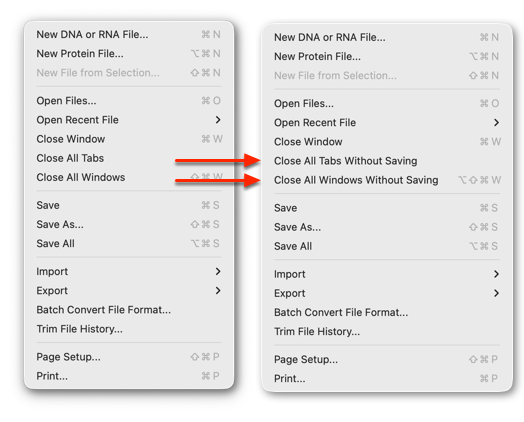Select Close All Tabs Without Saving
Viewport: 524px width, 422px height.
click(x=387, y=161)
